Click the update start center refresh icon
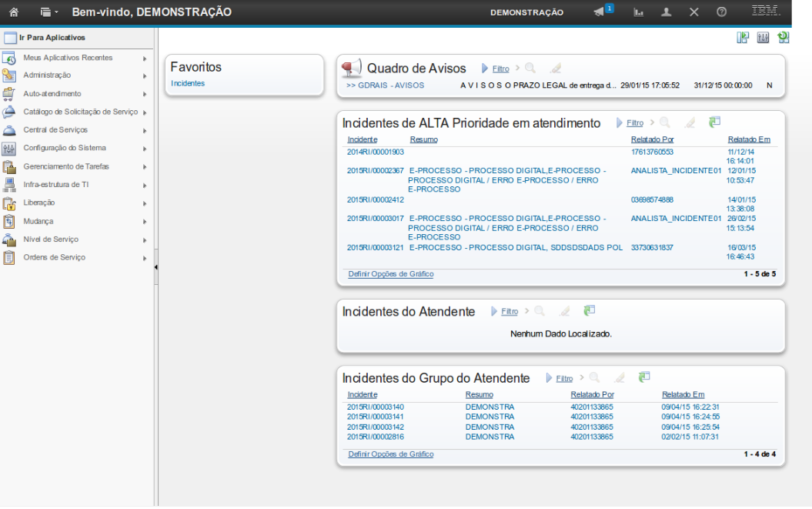The image size is (812, 509). click(x=784, y=38)
